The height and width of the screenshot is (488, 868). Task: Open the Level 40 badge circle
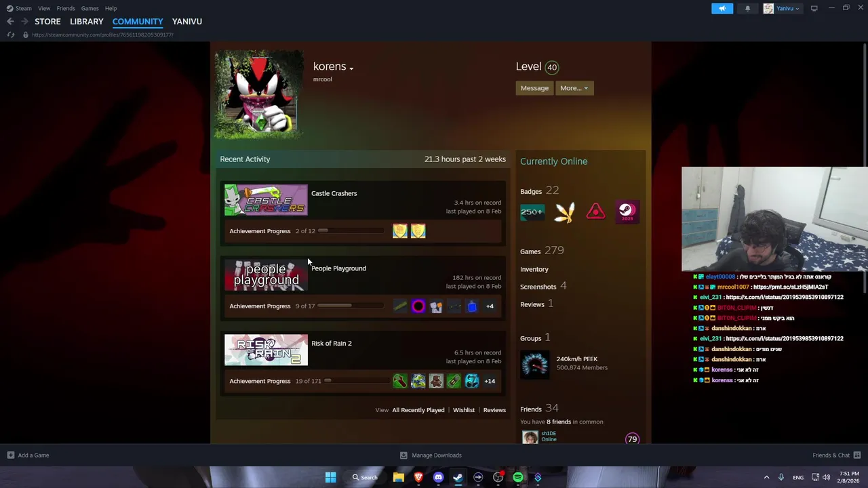click(x=552, y=67)
